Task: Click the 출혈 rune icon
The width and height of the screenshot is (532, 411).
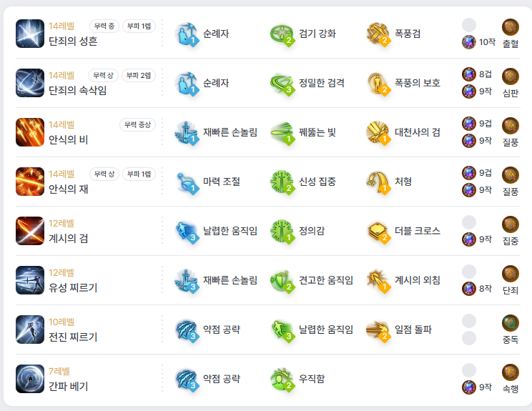Action: [511, 27]
